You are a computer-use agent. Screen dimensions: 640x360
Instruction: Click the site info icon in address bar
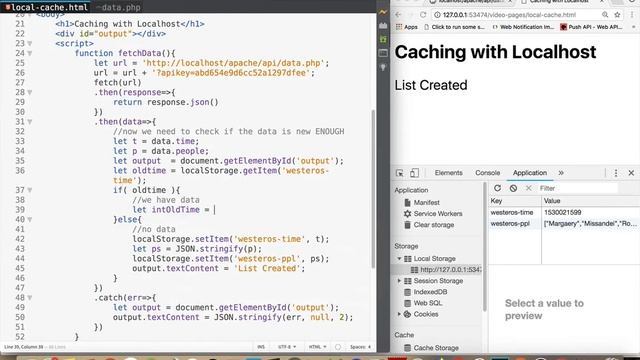point(437,15)
